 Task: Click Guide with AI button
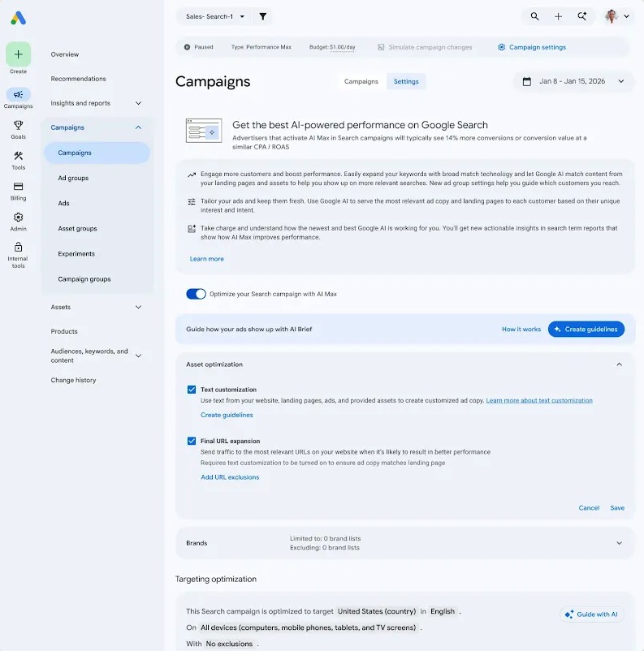point(592,614)
